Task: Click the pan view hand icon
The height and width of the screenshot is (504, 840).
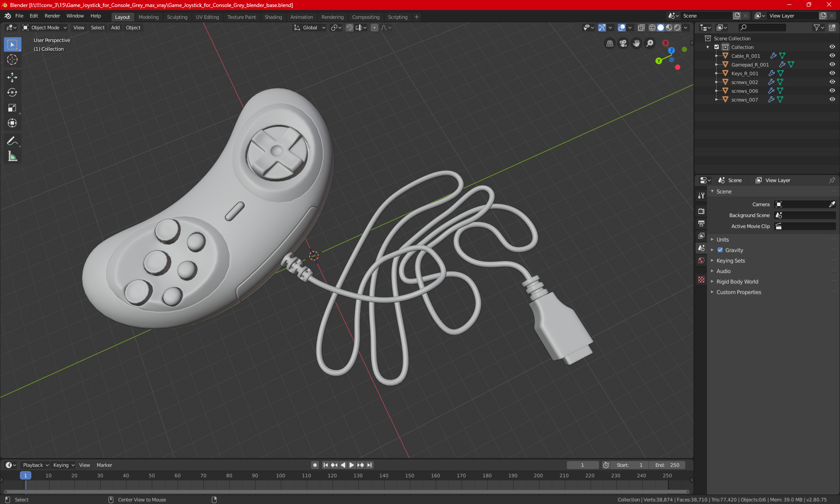Action: (x=637, y=43)
